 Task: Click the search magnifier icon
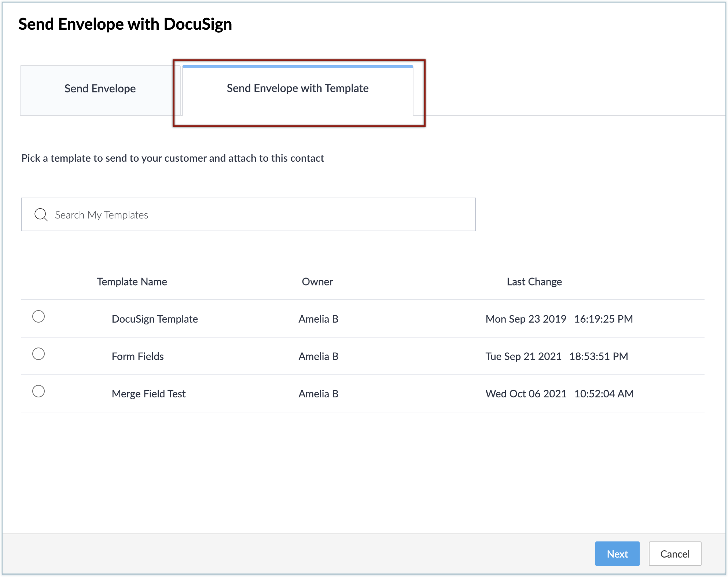coord(41,215)
